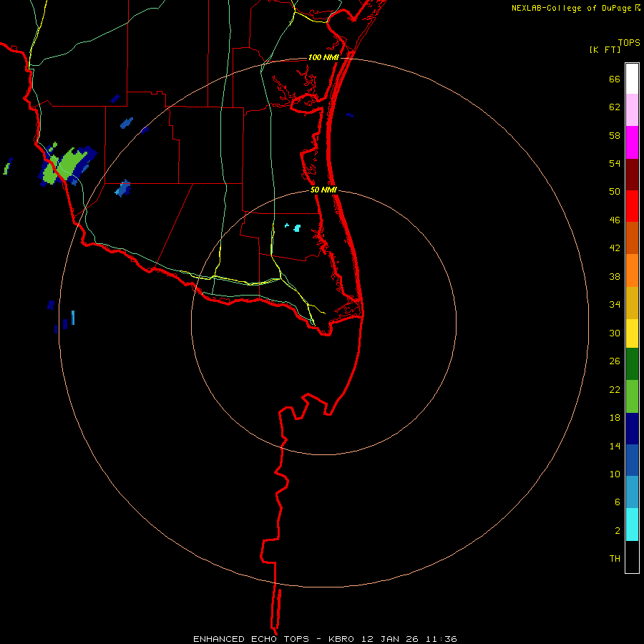
Task: Click the dark green 30 K FT swatch
Action: 632,364
